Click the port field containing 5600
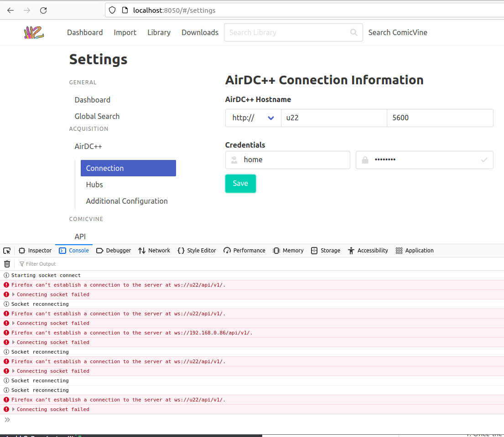Viewport: 504px width, 437px height. coord(440,118)
